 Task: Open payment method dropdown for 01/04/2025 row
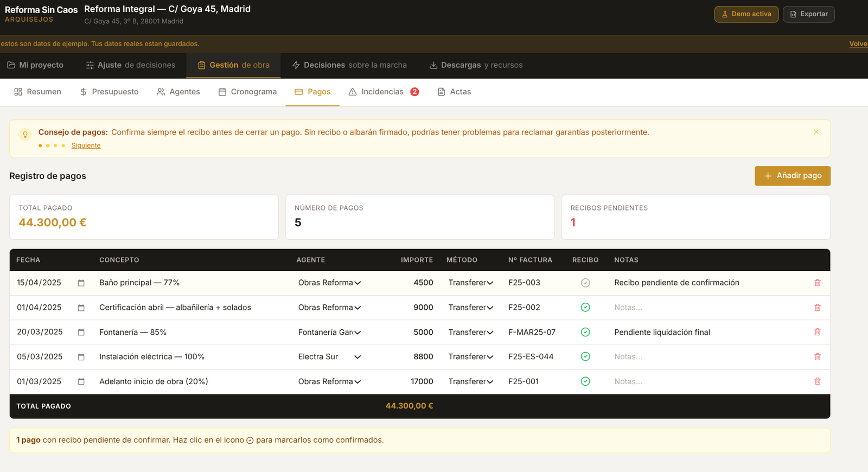click(471, 307)
